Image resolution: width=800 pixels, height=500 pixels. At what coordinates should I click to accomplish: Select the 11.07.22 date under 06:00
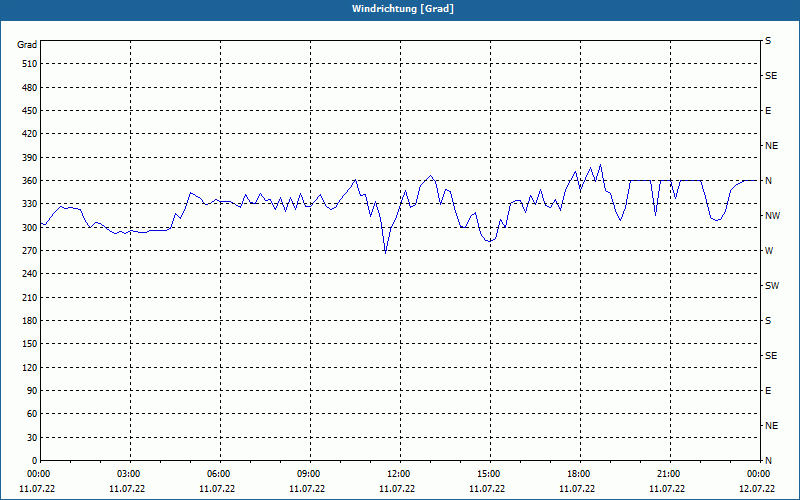(217, 489)
